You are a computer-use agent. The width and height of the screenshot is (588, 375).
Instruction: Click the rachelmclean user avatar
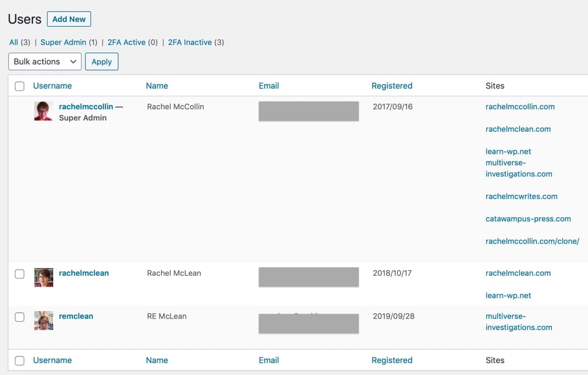pos(44,277)
